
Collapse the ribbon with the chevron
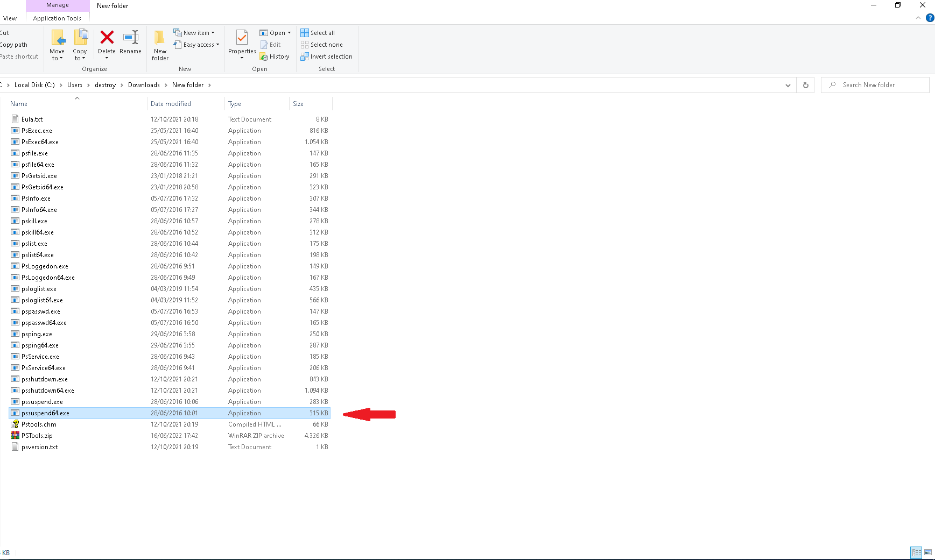coord(918,18)
